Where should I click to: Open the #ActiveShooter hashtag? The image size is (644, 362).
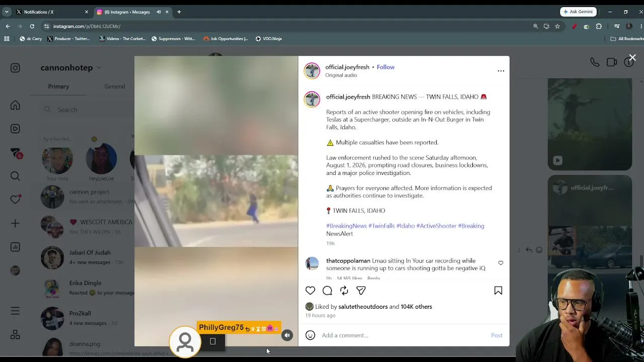(436, 226)
